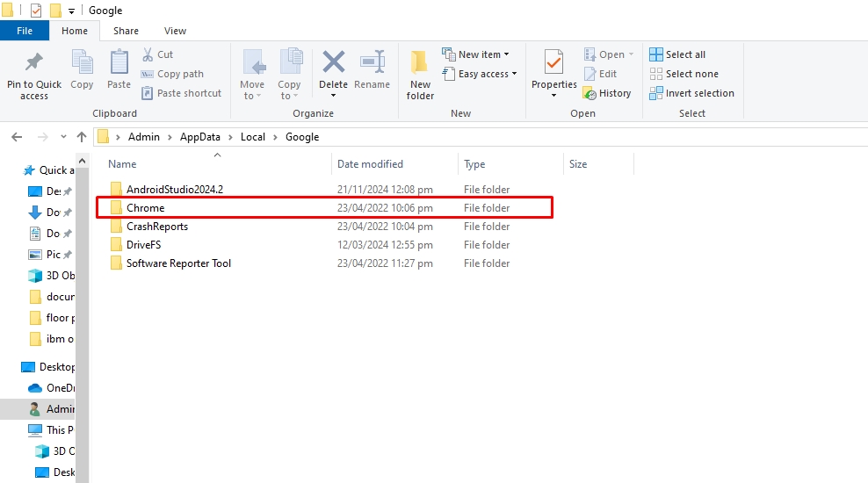Click Copy path in ribbon
Image resolution: width=868 pixels, height=483 pixels.
[173, 74]
